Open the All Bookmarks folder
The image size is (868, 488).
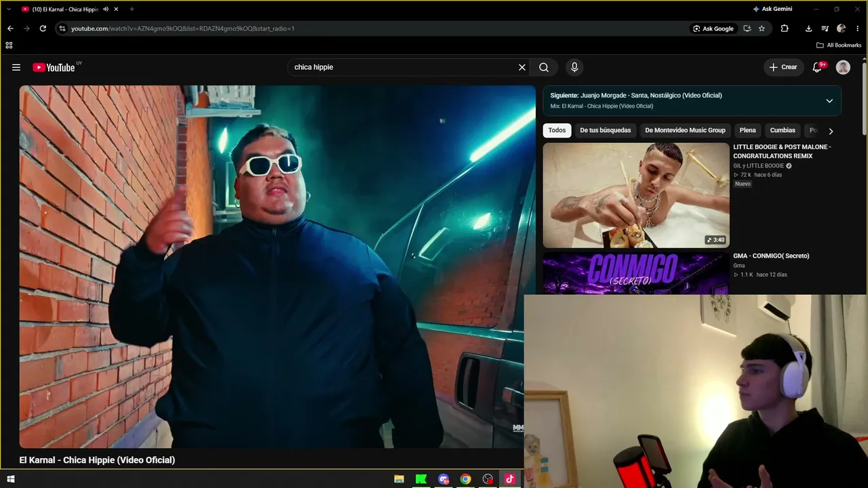(839, 45)
